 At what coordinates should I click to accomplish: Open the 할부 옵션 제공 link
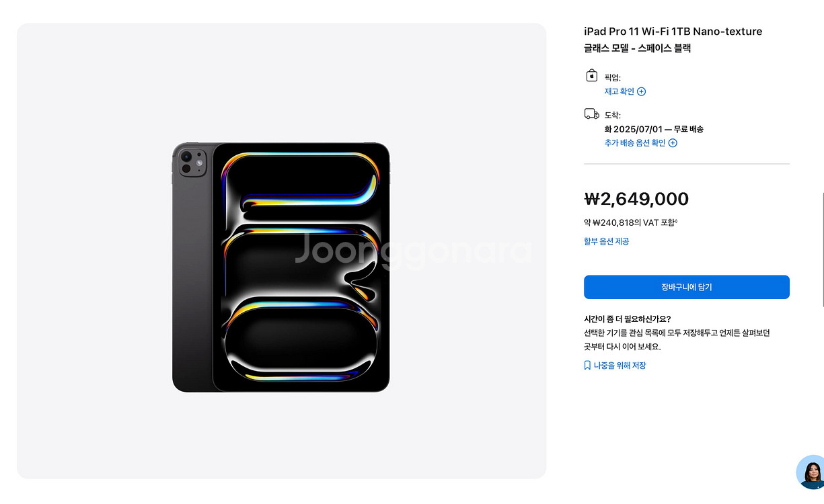(x=607, y=241)
